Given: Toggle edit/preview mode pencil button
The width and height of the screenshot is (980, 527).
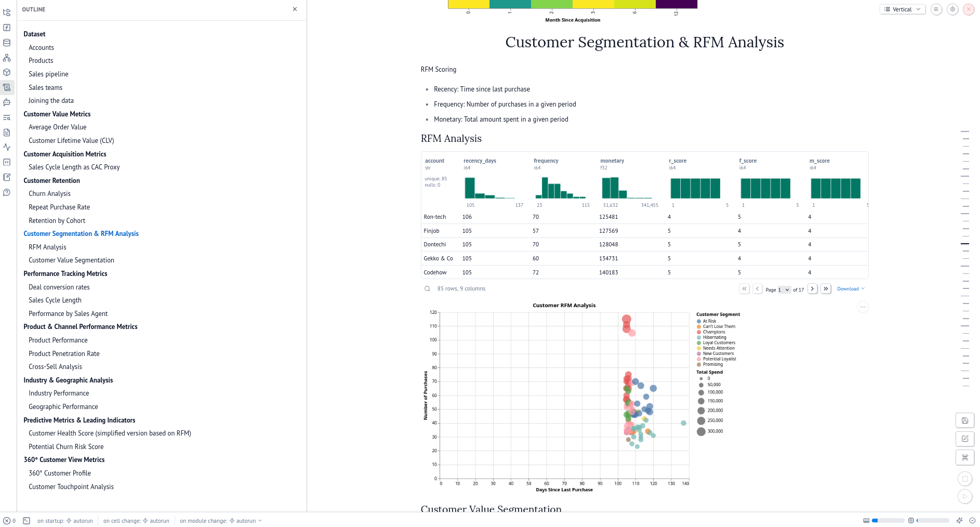Looking at the screenshot, I should coord(964,439).
